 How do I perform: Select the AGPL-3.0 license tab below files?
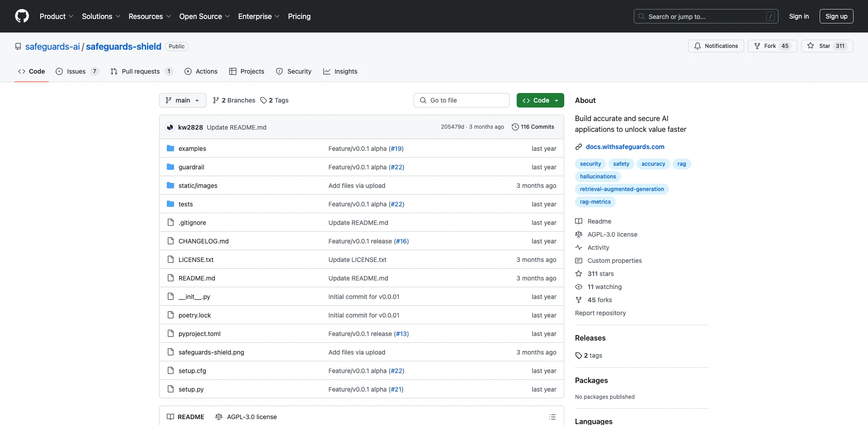click(x=246, y=417)
